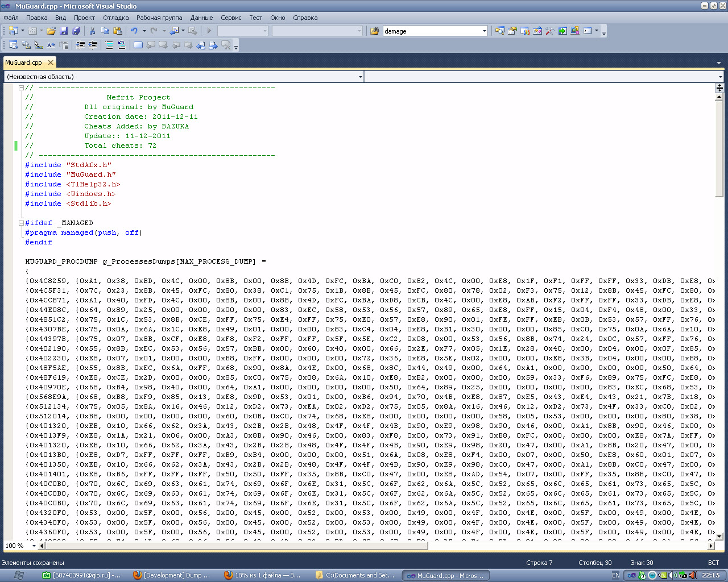Click the Windows Start button

click(x=19, y=575)
